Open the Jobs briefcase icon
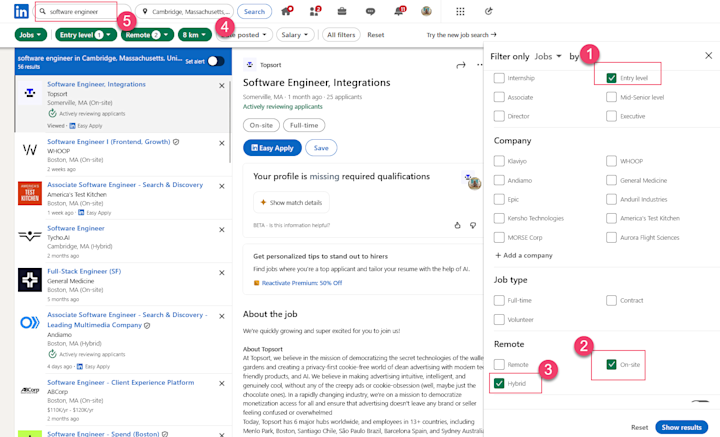The height and width of the screenshot is (437, 720). point(342,11)
